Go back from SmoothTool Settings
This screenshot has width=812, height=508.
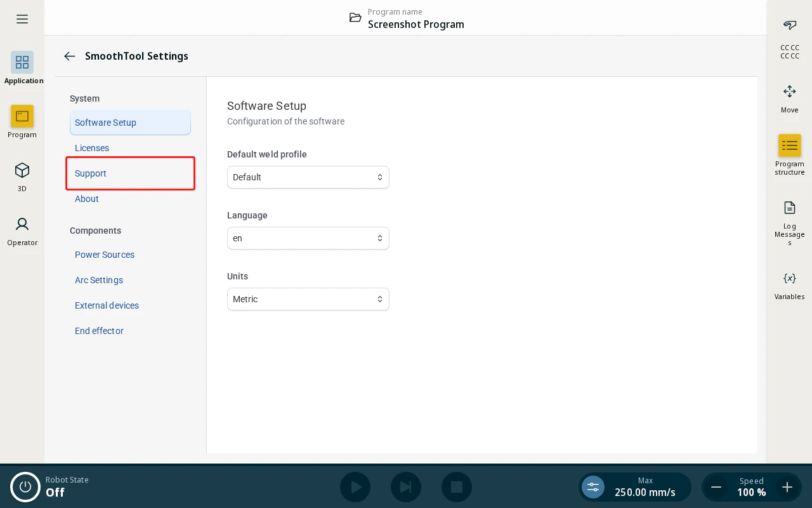tap(70, 56)
